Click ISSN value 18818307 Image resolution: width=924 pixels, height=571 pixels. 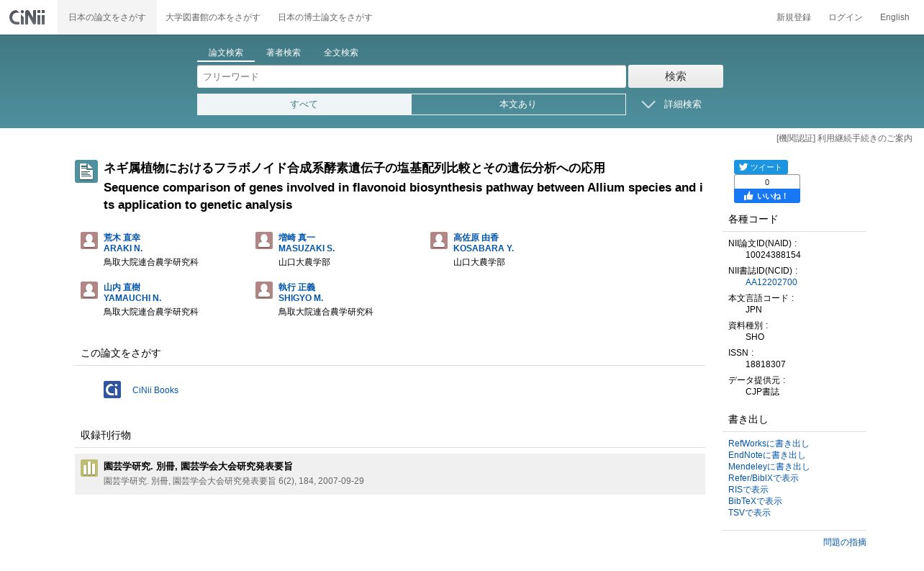coord(766,364)
